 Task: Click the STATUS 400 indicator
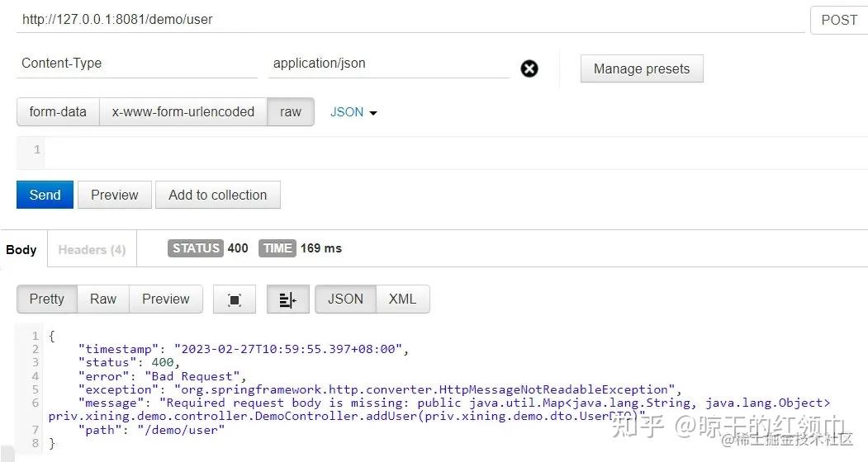(x=208, y=248)
